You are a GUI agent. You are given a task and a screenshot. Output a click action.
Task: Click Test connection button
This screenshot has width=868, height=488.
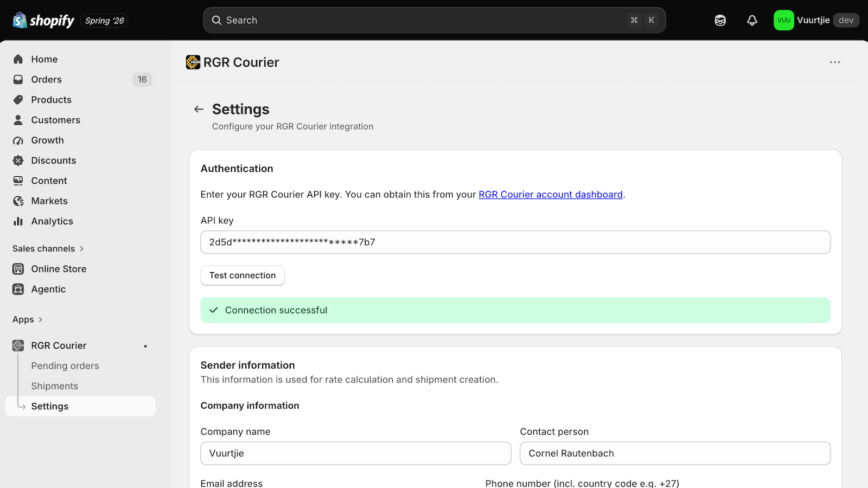(242, 275)
